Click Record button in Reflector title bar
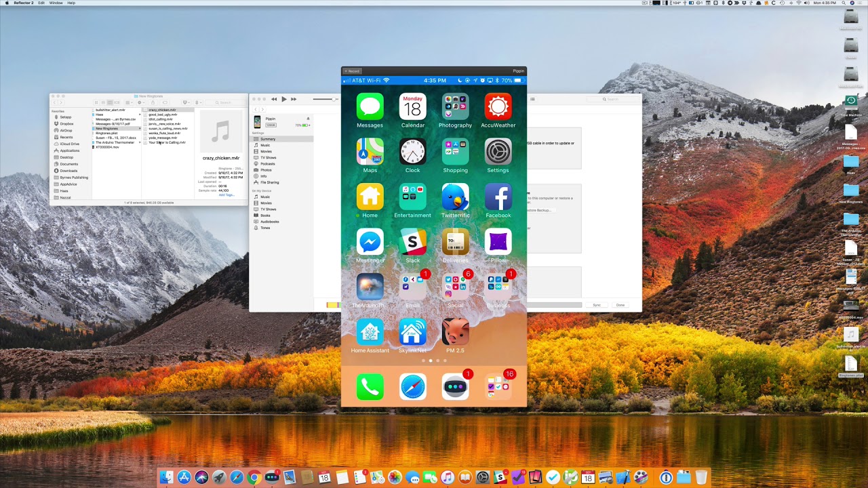 pos(352,70)
